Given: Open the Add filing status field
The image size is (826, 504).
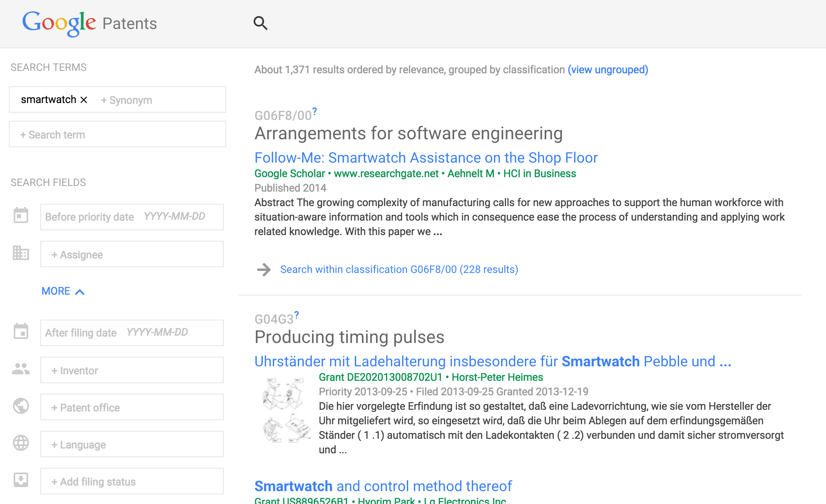Looking at the screenshot, I should click(x=132, y=481).
